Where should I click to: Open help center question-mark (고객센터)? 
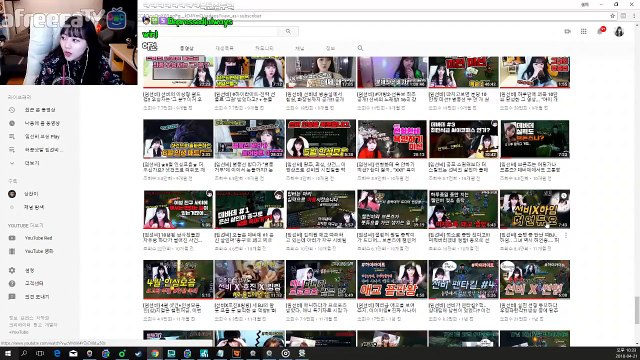[x=12, y=283]
